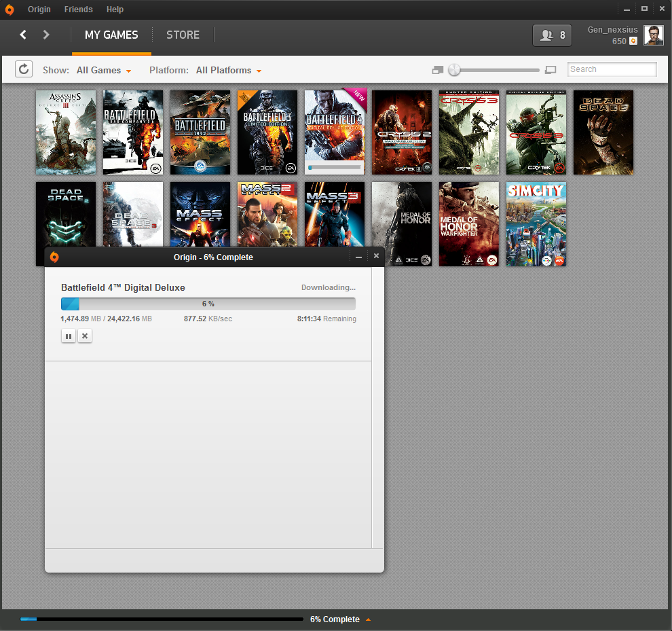Click the Origin points icon next to 650
The width and height of the screenshot is (672, 631).
[x=633, y=41]
